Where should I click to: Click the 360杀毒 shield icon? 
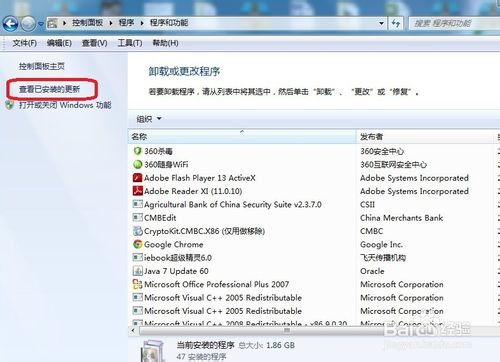[137, 151]
